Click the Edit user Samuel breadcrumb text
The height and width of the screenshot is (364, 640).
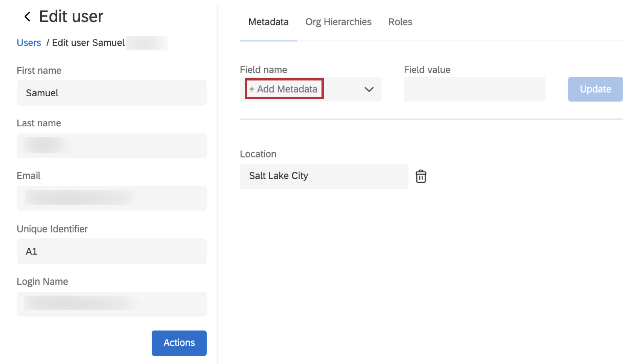(x=88, y=43)
